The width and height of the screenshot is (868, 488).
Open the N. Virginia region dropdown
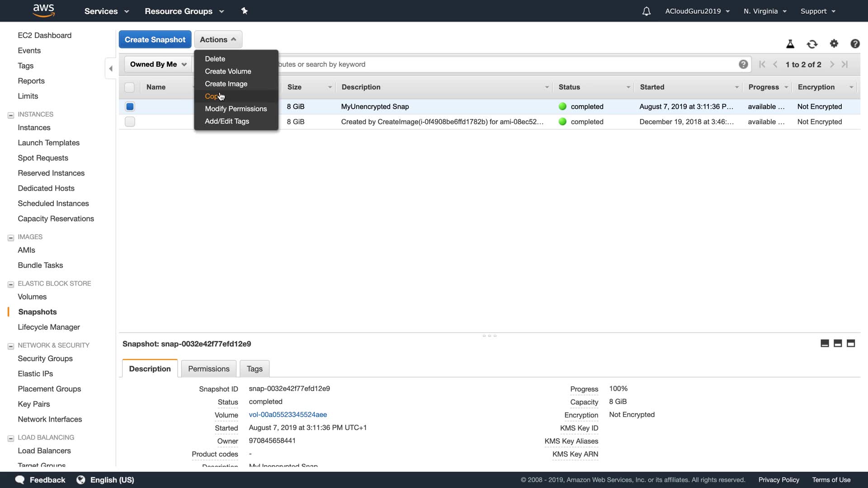pos(765,11)
